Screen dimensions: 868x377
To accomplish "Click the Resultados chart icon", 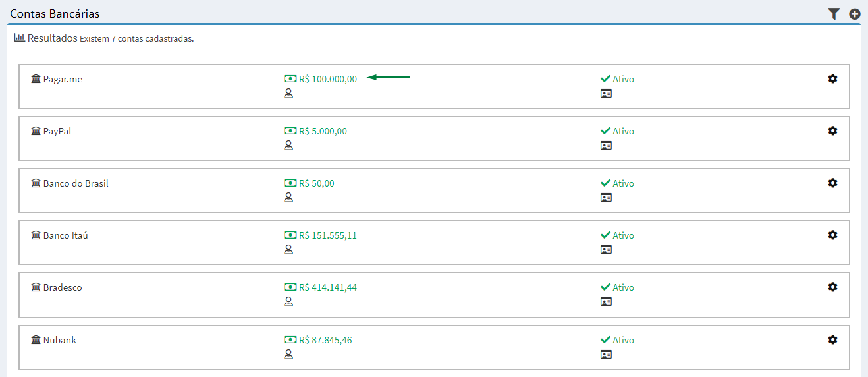I will 19,38.
